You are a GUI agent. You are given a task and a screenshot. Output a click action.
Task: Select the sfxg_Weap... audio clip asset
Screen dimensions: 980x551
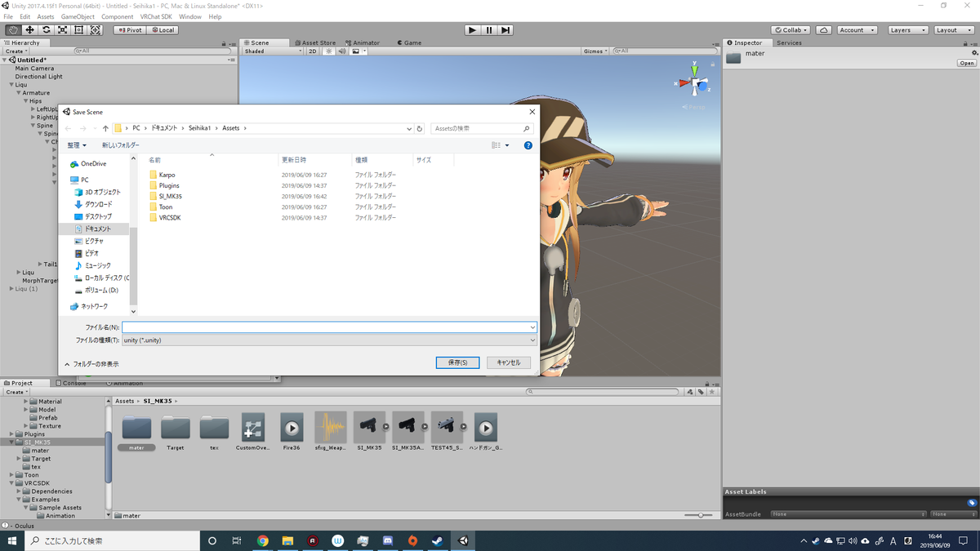pos(331,432)
